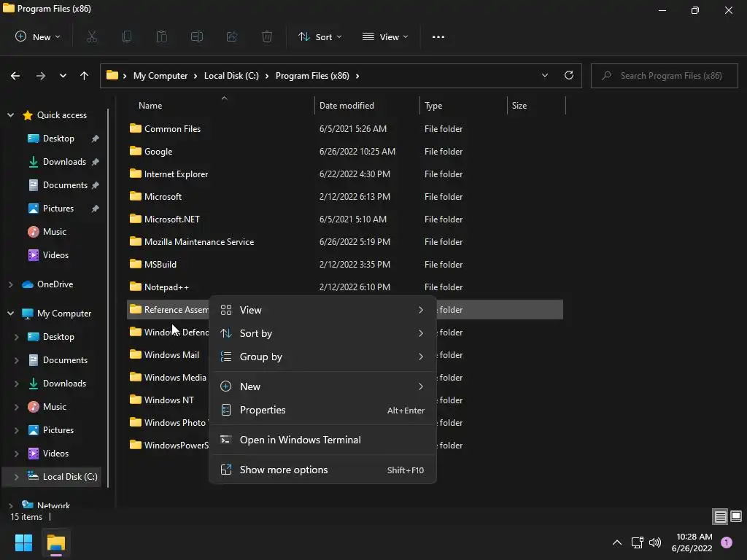Expand Local Disk (C:) tree node
Viewport: 747px width, 560px height.
coord(17,477)
